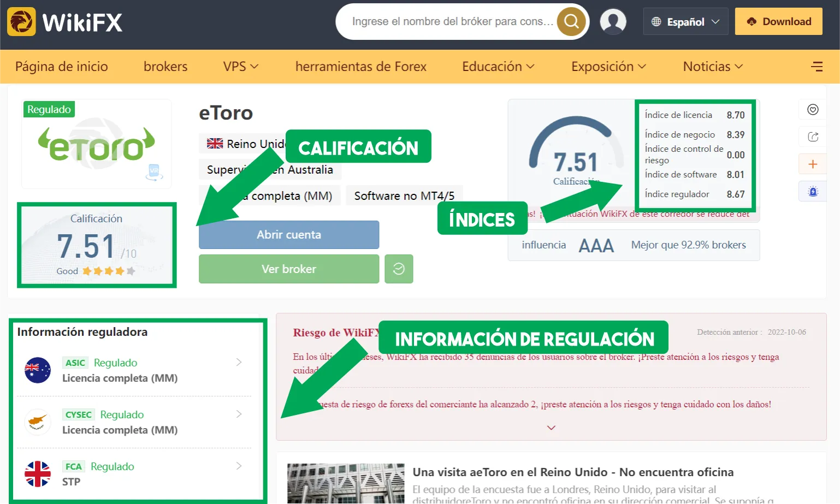Click the Software no MT4/5 tag
This screenshot has width=840, height=504.
(x=404, y=195)
